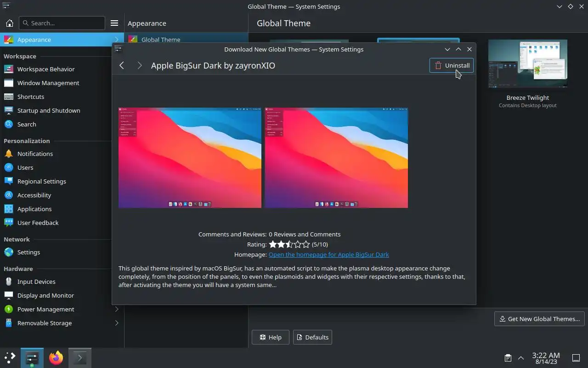Open the homepage for Apple BigSur Dark
The width and height of the screenshot is (588, 368).
[x=328, y=254]
